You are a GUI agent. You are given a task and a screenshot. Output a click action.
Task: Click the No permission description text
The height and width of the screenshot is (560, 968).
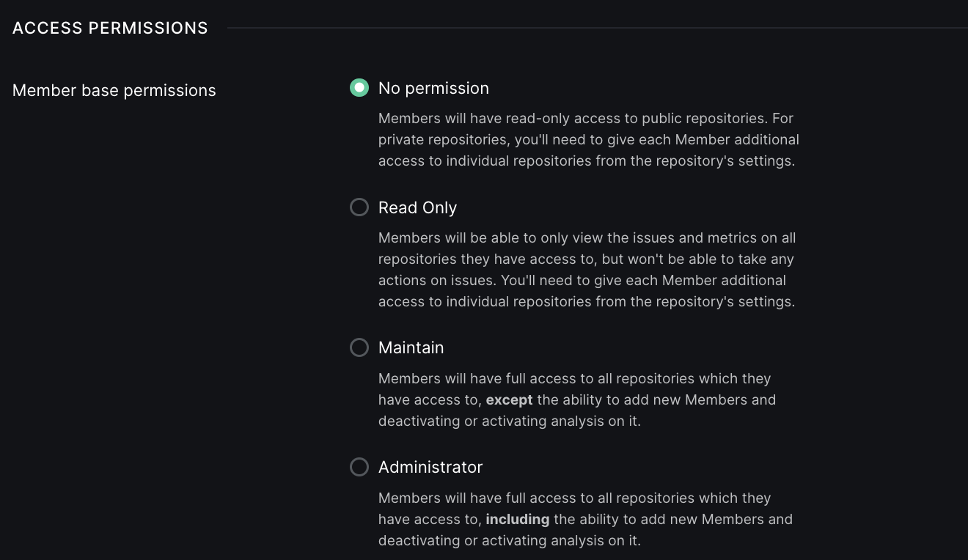pyautogui.click(x=587, y=139)
